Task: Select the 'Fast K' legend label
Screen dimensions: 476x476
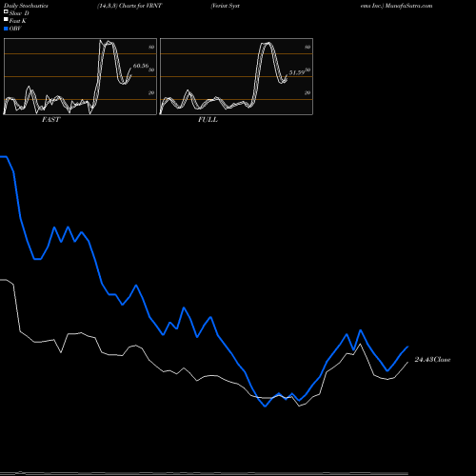Action: [x=17, y=21]
